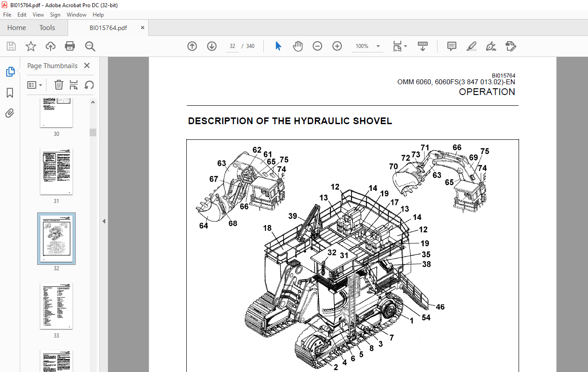The image size is (588, 372).
Task: Open the fit page options icon
Action: 397,46
